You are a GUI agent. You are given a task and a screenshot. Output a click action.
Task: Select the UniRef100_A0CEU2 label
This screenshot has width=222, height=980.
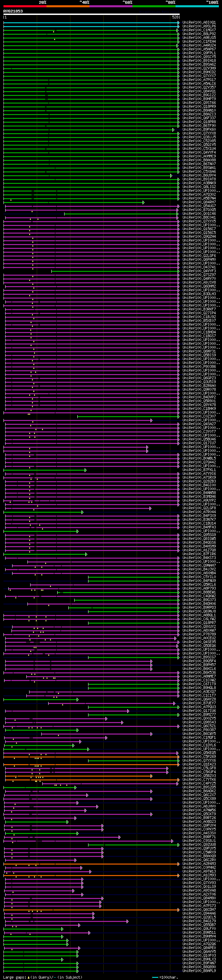click(x=199, y=638)
